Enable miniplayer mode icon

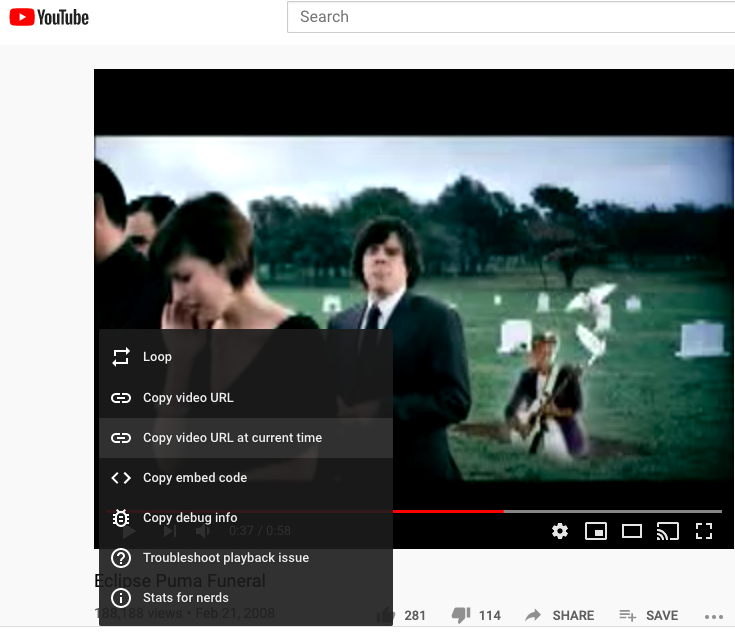pyautogui.click(x=596, y=531)
